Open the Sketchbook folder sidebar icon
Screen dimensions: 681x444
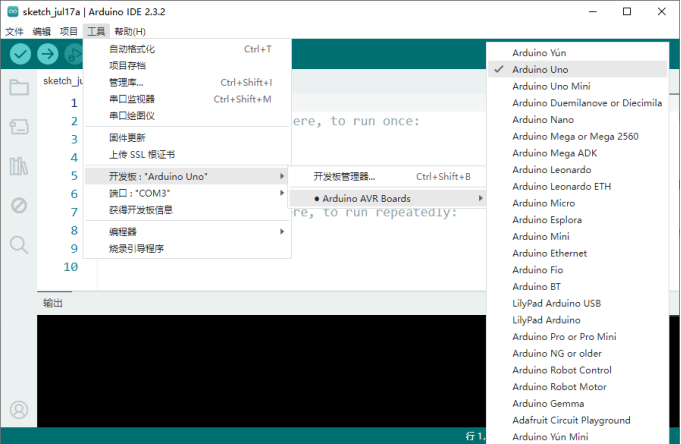[19, 87]
